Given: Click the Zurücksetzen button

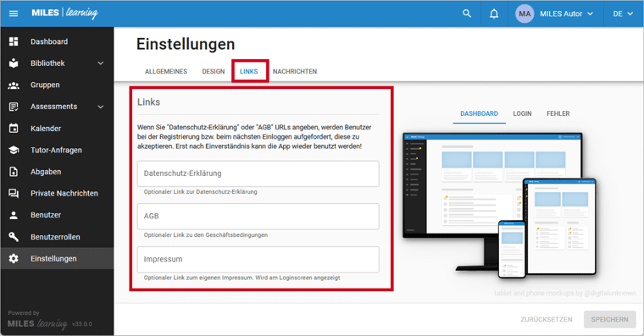Looking at the screenshot, I should pos(547,319).
